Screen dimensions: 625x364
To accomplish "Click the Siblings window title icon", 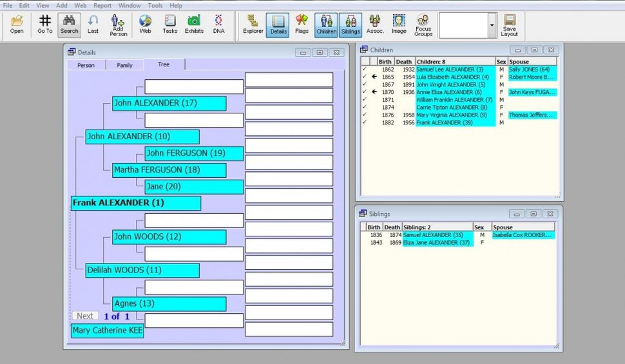I will (x=363, y=214).
